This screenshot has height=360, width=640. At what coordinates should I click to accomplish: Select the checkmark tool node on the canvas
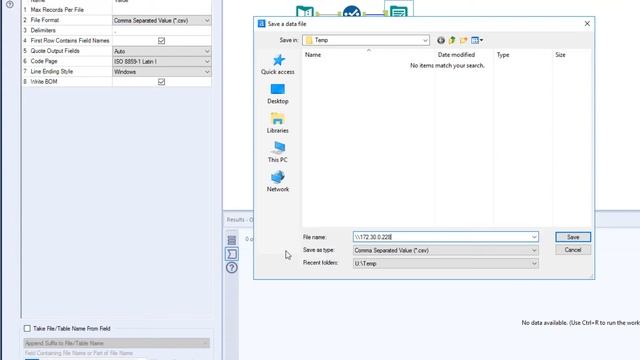point(352,11)
